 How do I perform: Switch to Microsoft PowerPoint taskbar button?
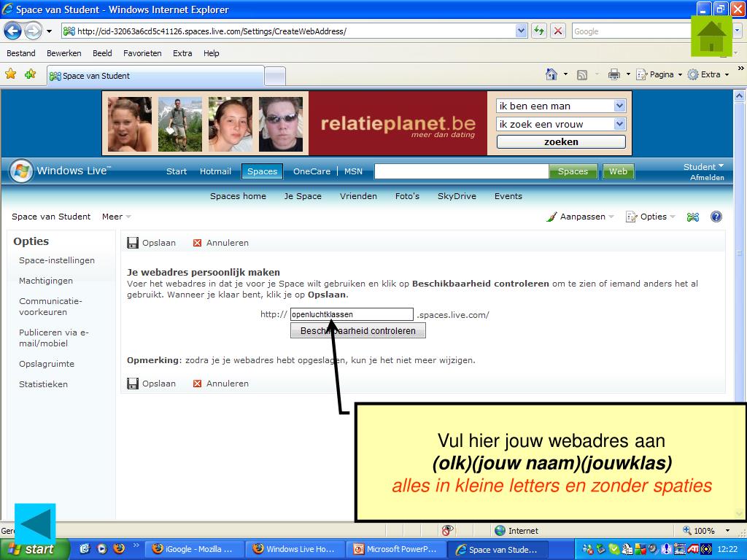tap(396, 549)
